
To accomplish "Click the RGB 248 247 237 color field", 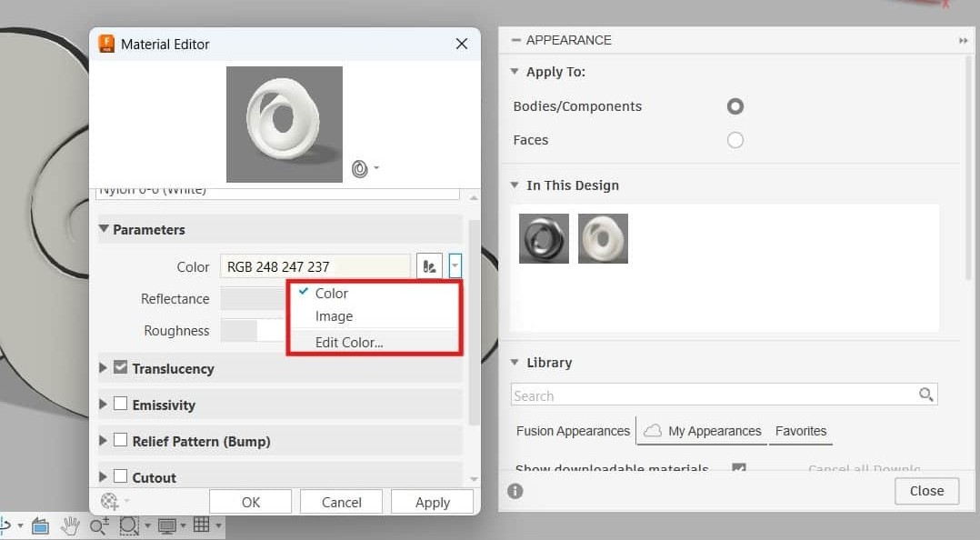I will coord(315,267).
